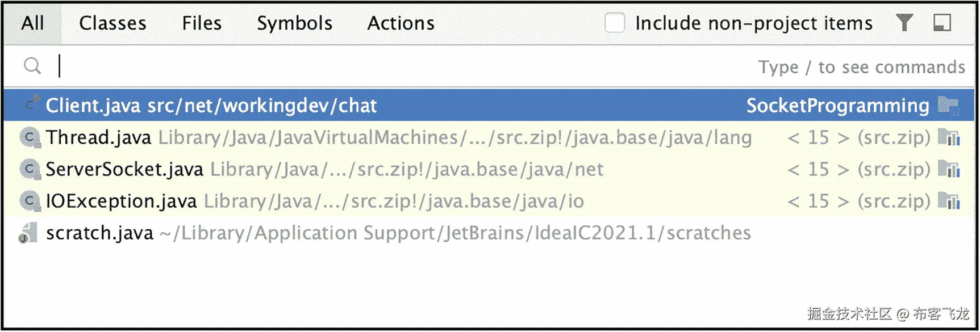The image size is (980, 332).
Task: Go to the Actions tab
Action: click(x=401, y=23)
